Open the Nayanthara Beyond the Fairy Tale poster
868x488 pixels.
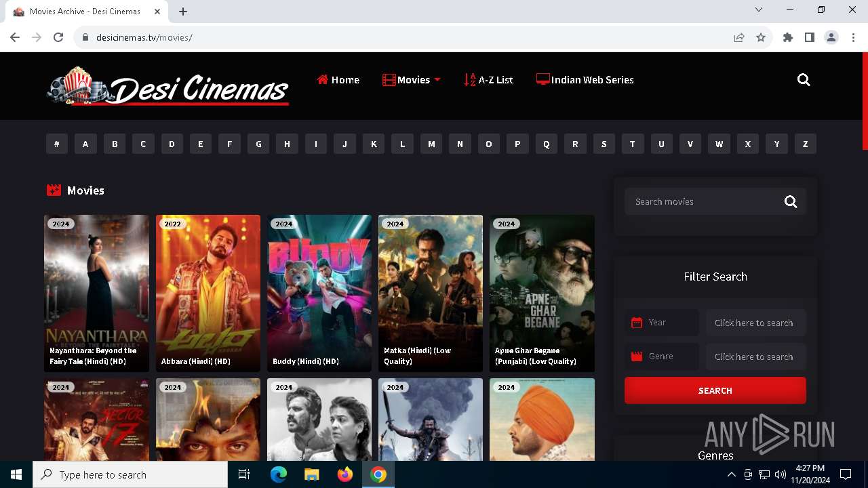pos(97,293)
